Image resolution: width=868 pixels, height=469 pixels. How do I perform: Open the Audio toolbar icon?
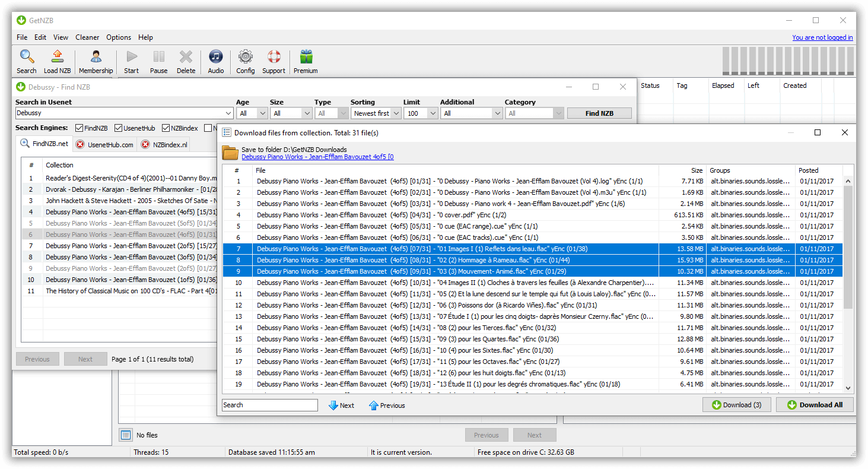click(216, 57)
